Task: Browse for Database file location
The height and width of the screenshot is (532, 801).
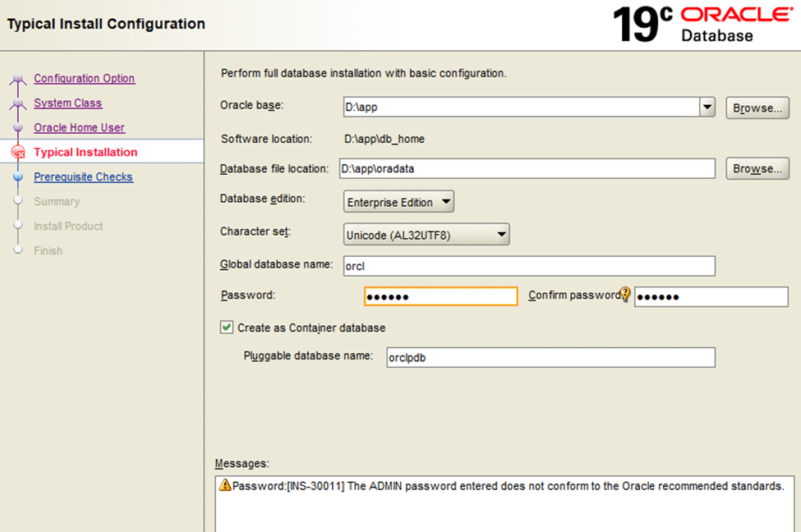Action: click(x=757, y=168)
